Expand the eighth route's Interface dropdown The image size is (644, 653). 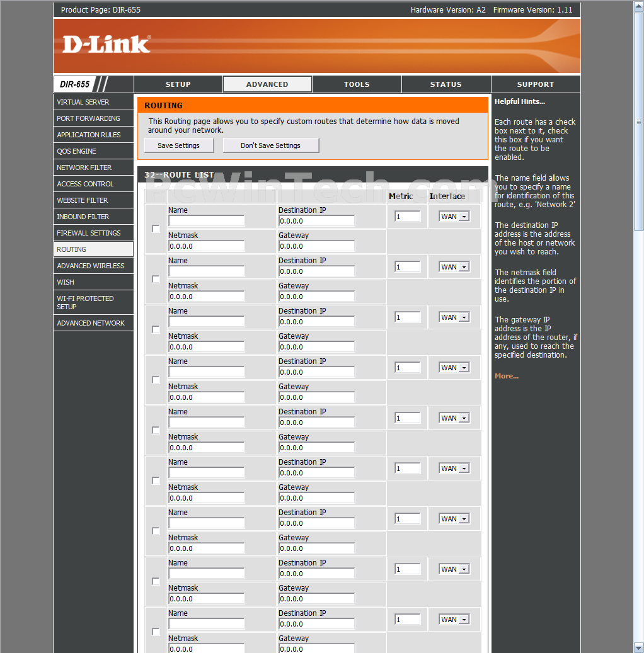coord(454,569)
